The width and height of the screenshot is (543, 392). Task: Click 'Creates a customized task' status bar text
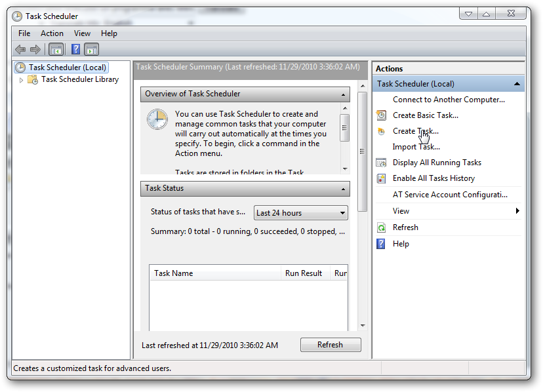[92, 368]
